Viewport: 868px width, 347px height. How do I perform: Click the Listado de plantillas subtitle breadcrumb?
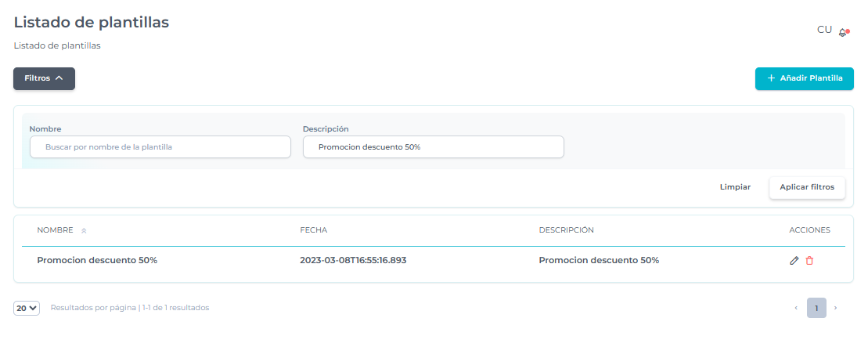pyautogui.click(x=57, y=45)
